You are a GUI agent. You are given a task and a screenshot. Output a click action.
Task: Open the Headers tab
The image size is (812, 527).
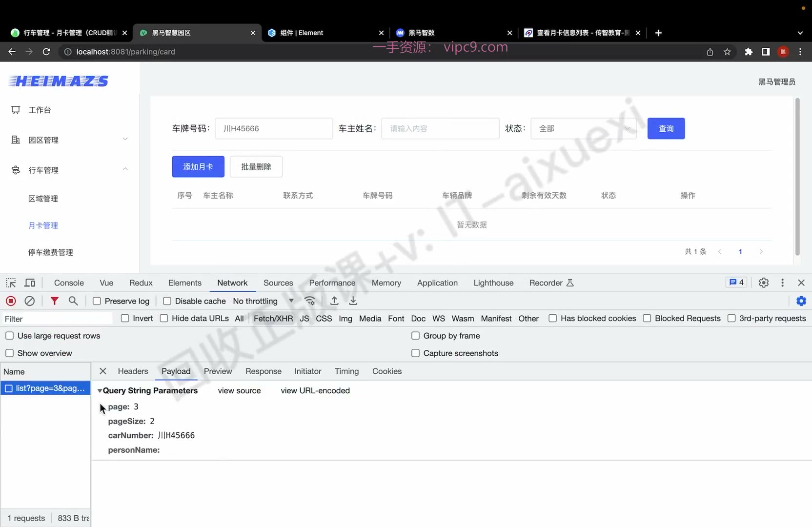(x=133, y=371)
